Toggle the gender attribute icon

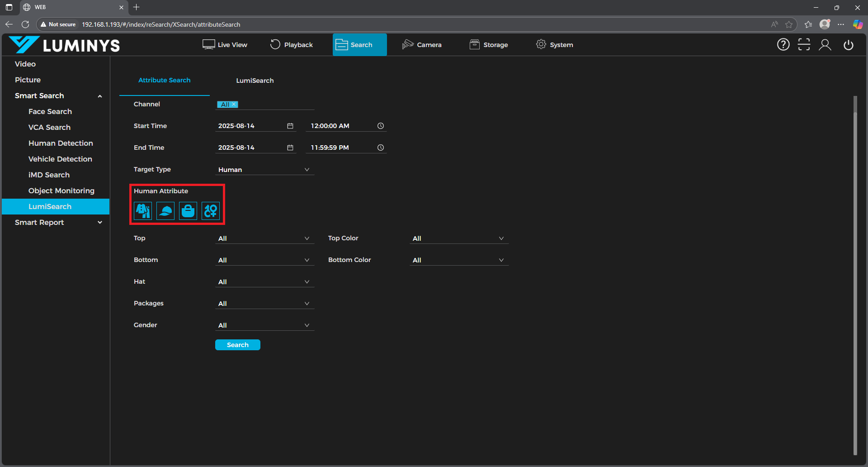tap(211, 211)
